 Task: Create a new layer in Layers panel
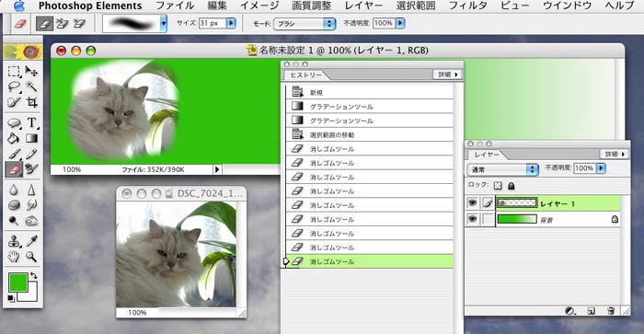(x=591, y=311)
